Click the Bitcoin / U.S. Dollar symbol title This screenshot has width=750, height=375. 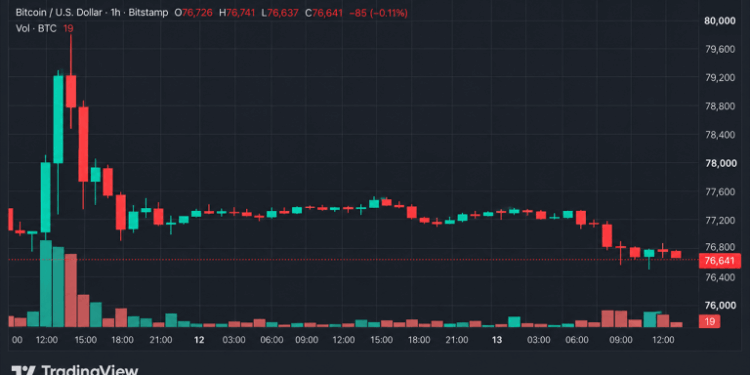60,13
